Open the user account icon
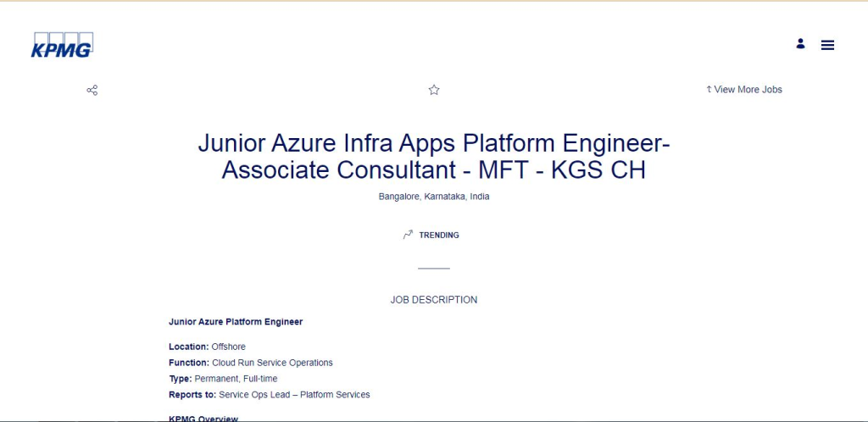Screen dimensions: 868x422 tap(800, 44)
